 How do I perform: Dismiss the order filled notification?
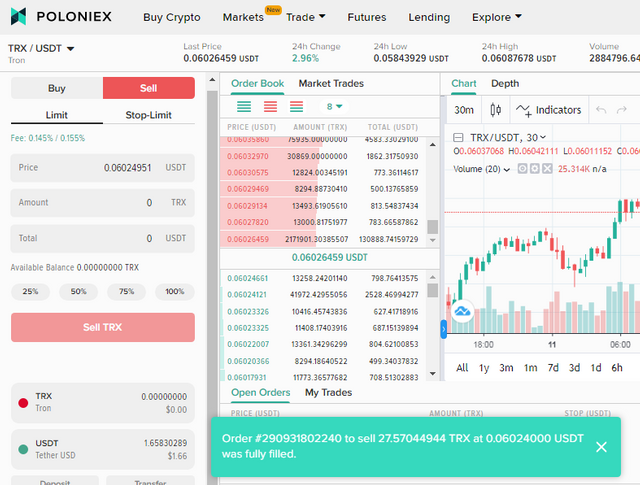601,447
